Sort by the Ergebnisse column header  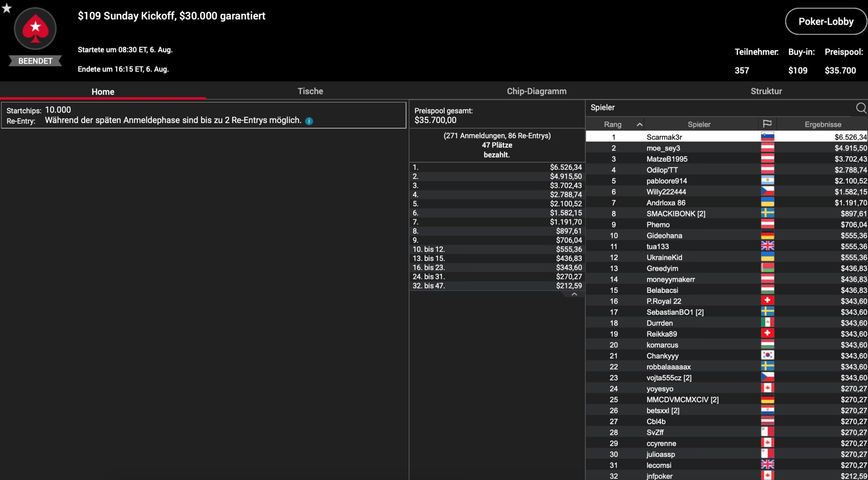pyautogui.click(x=823, y=124)
